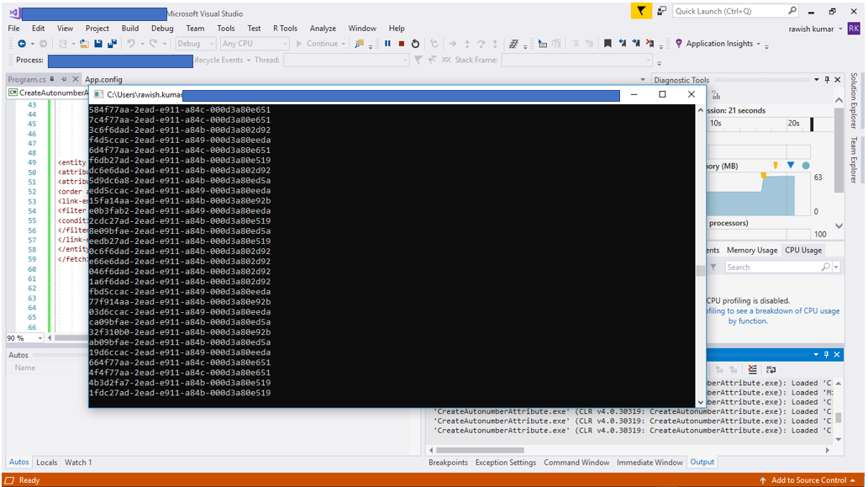This screenshot has width=868, height=487.
Task: Switch to the Memory Usage tab
Action: (x=751, y=250)
